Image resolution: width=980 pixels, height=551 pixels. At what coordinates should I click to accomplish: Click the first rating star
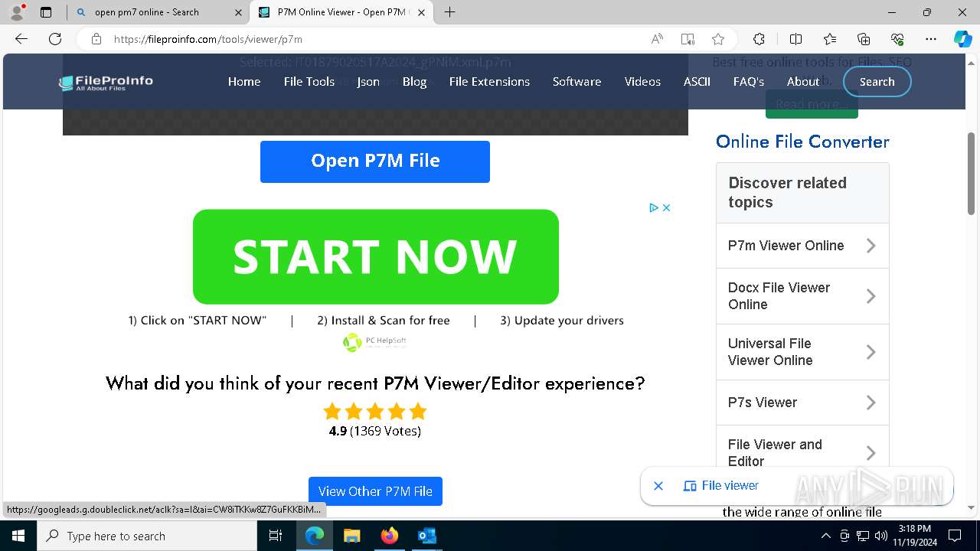point(332,412)
